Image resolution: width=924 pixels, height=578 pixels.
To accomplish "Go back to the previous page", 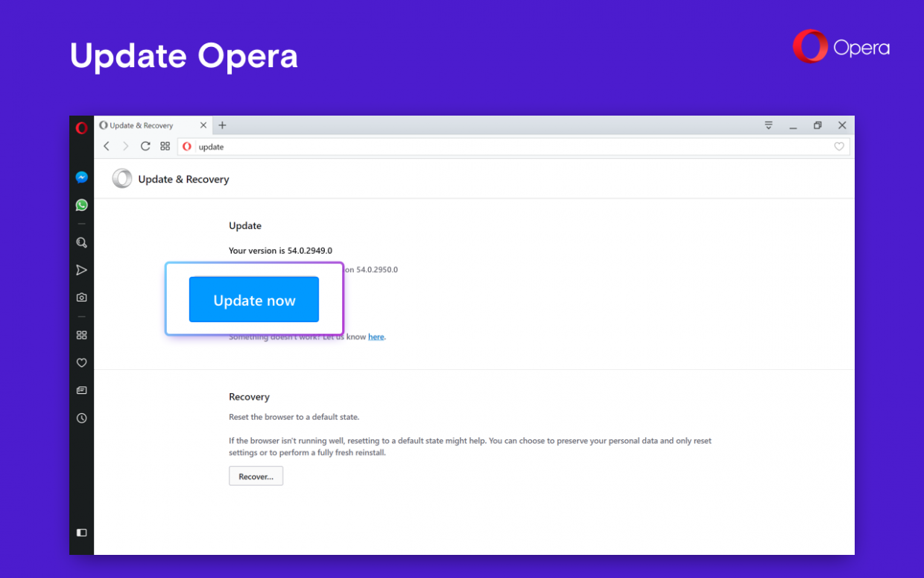I will pyautogui.click(x=106, y=146).
